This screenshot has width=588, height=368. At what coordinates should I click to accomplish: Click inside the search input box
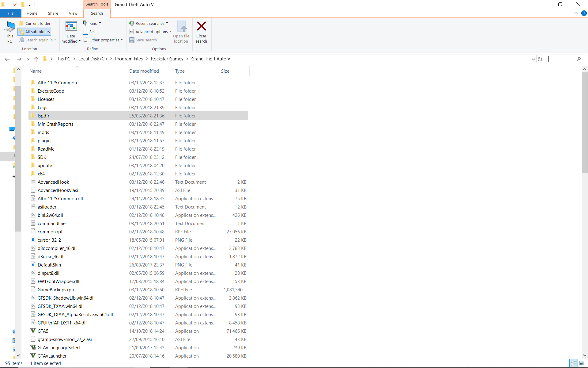click(x=561, y=59)
